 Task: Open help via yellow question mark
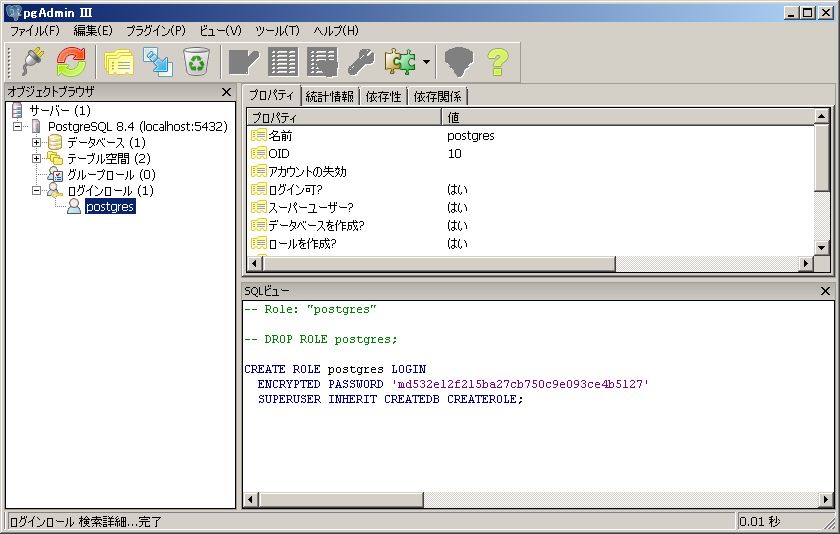point(498,62)
